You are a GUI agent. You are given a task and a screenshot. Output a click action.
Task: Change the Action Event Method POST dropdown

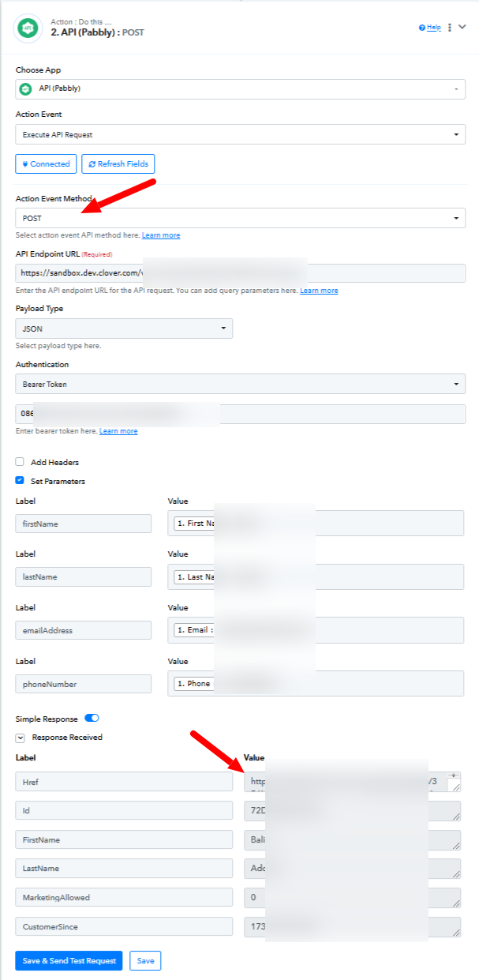(x=241, y=218)
